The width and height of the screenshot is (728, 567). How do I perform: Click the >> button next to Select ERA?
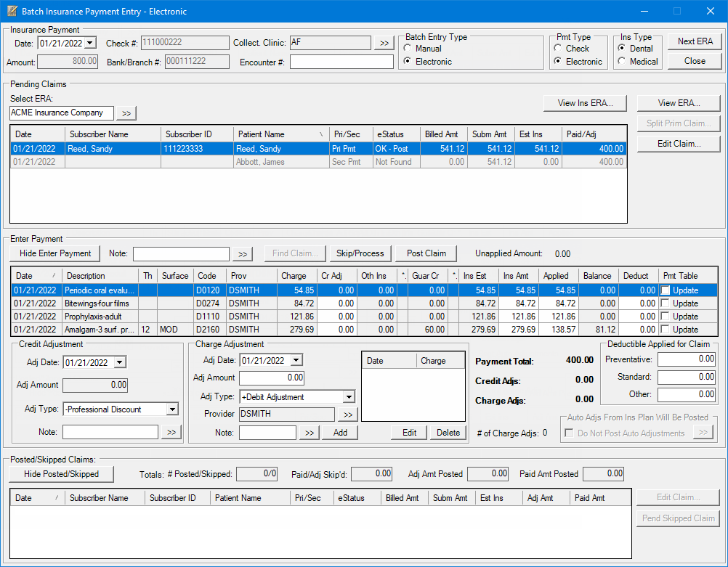coord(126,113)
